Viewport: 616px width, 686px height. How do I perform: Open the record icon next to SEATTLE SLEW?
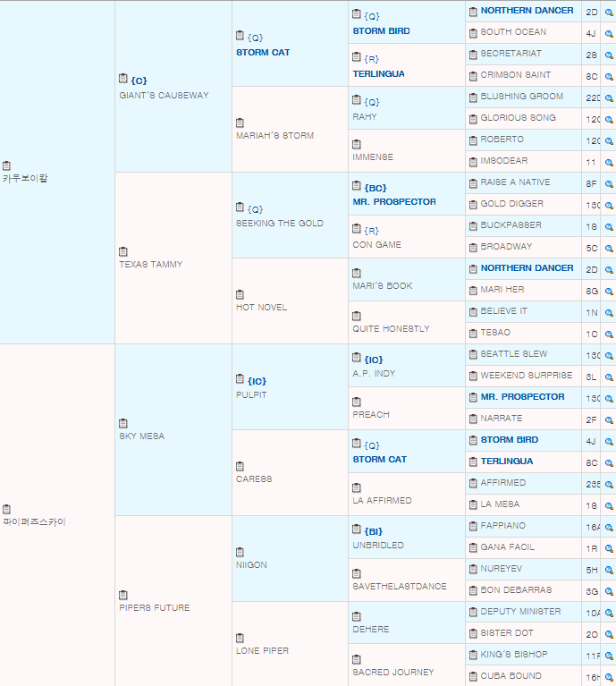pos(473,355)
